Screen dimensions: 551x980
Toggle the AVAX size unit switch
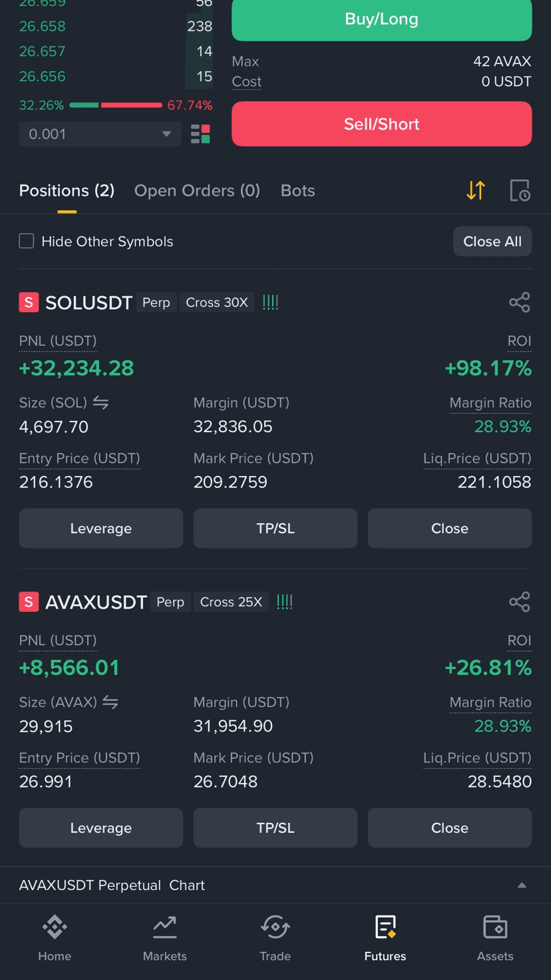(x=110, y=702)
